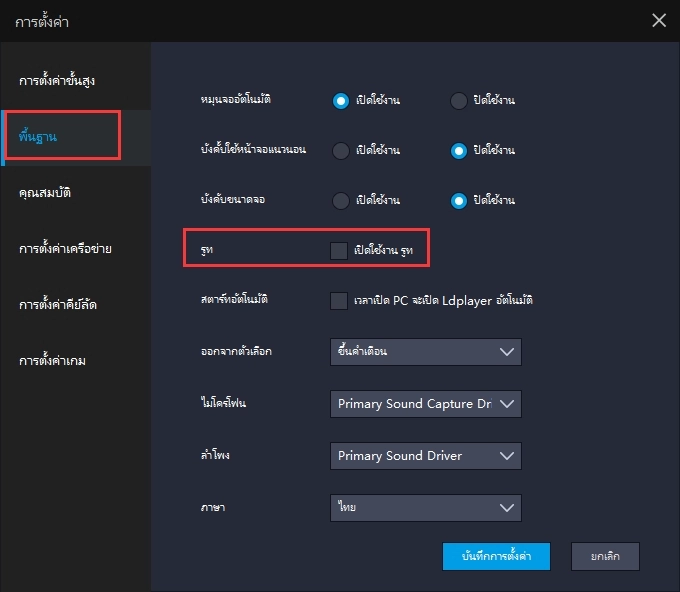Image resolution: width=680 pixels, height=592 pixels.
Task: Expand the exit option ขึ้นคำเตือน dropdown
Action: click(x=425, y=352)
